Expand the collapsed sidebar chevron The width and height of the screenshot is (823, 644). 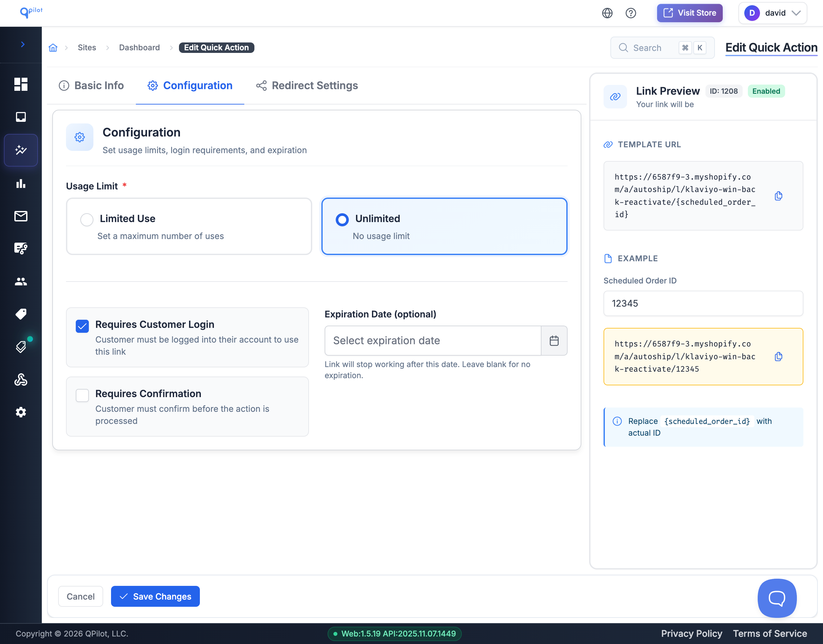pos(23,44)
